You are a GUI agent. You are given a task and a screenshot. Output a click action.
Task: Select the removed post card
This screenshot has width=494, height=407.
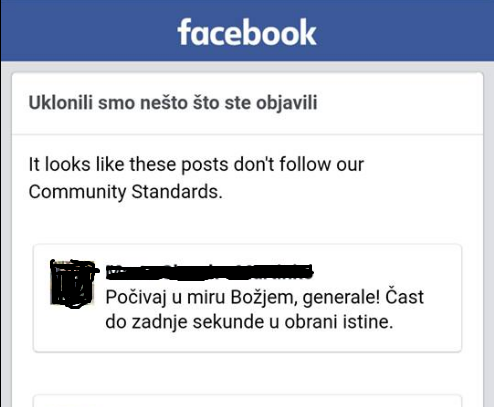pos(247,298)
